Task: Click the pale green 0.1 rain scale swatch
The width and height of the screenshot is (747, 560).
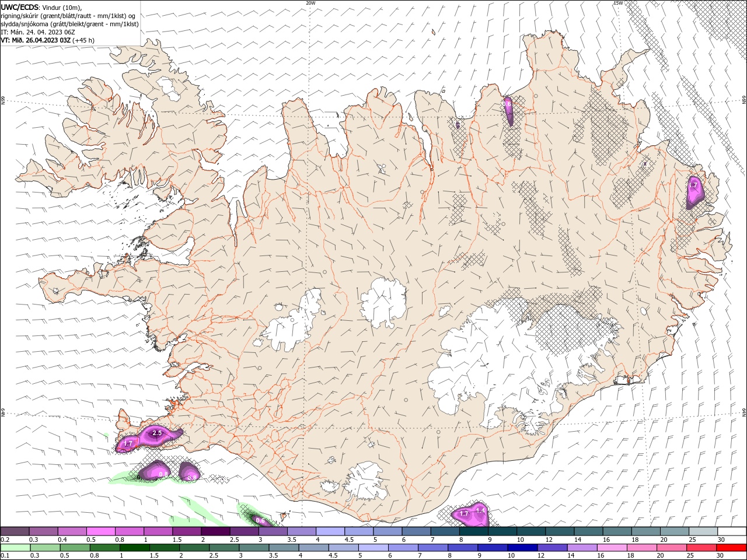Action: coord(15,548)
